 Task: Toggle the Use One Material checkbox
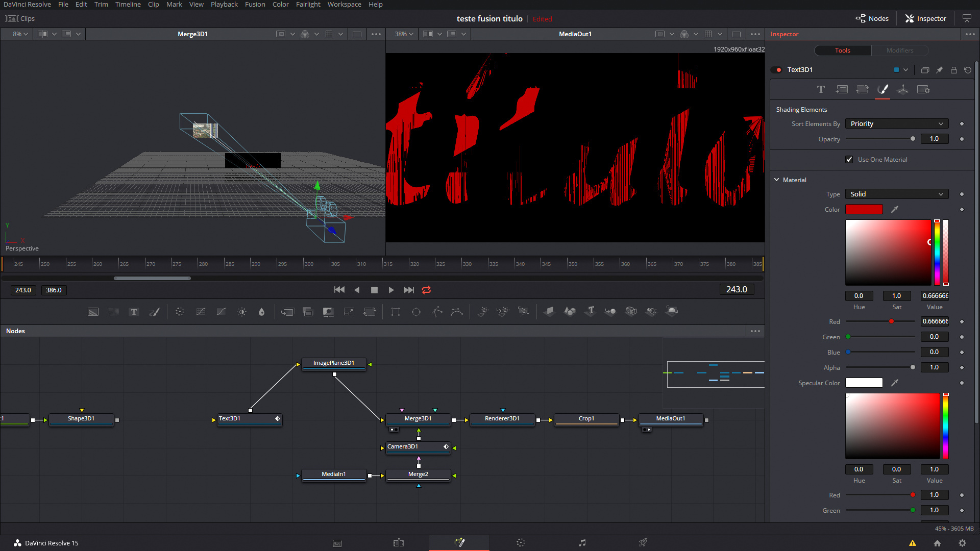849,160
